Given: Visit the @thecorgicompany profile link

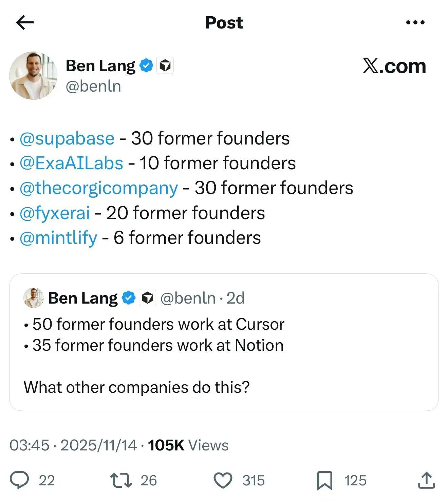Looking at the screenshot, I should pos(98,188).
